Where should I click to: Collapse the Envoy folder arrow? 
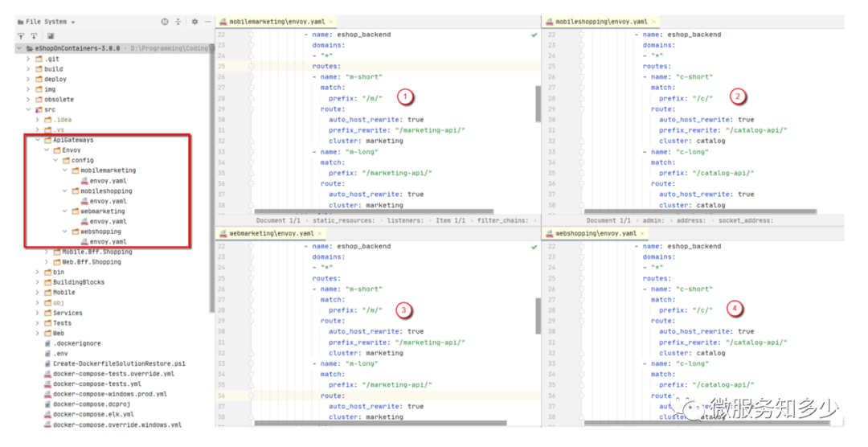[x=47, y=150]
